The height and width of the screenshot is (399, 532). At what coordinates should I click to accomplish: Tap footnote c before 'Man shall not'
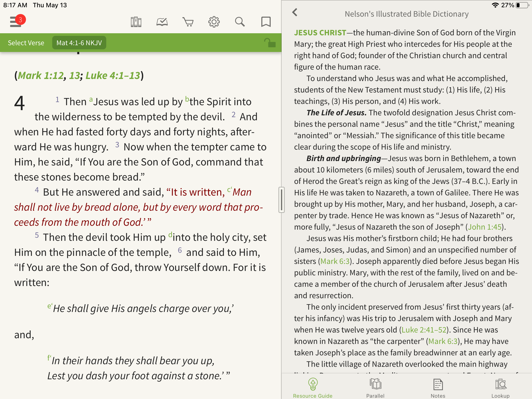(x=230, y=190)
